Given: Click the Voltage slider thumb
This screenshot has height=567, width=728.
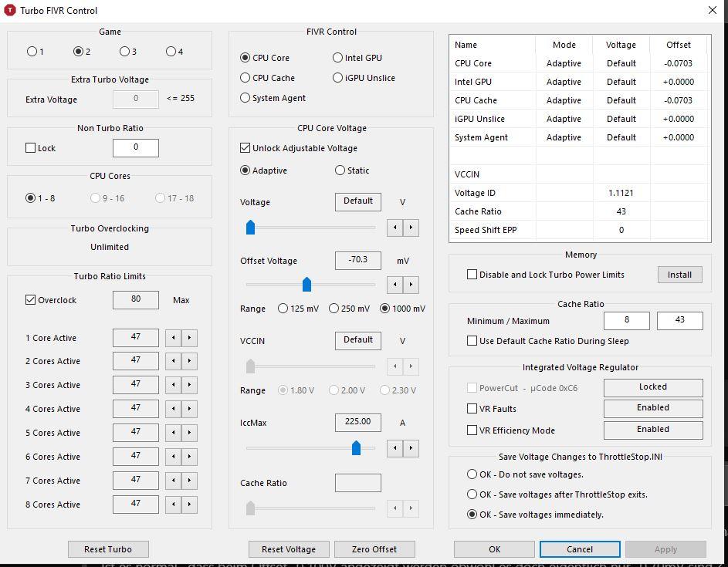Looking at the screenshot, I should [x=250, y=228].
